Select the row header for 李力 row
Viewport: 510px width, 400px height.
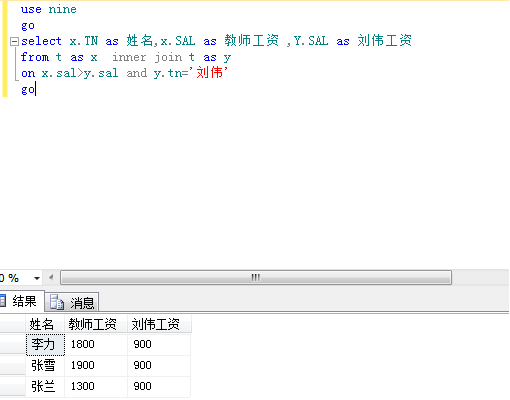coord(13,344)
